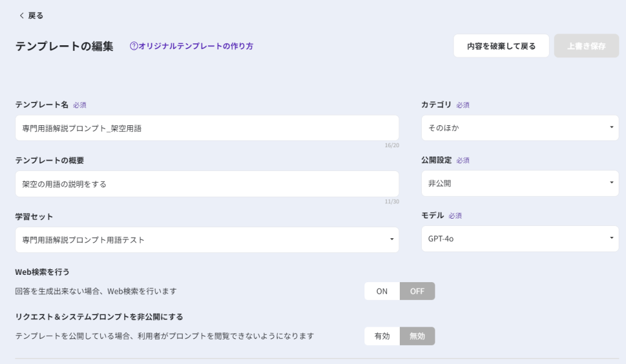Open the カテゴリ dropdown
This screenshot has width=626, height=364.
(520, 128)
